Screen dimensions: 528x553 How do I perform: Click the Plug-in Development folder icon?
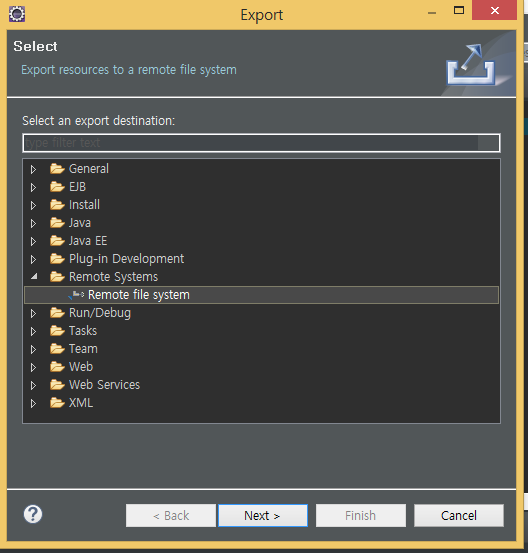point(57,259)
